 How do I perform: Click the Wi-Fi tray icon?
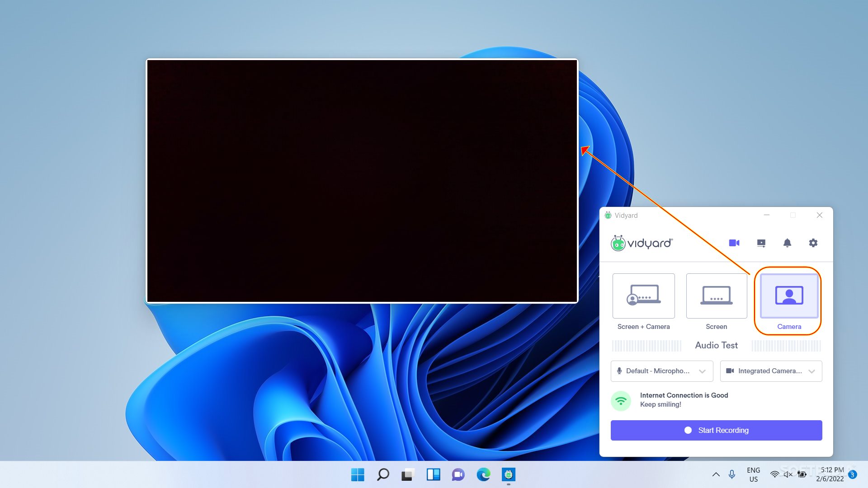click(x=775, y=474)
